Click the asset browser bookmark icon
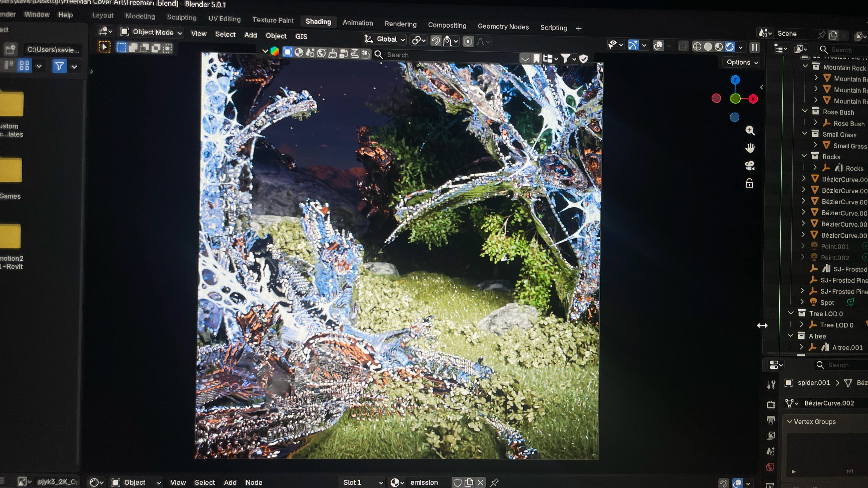 point(536,59)
